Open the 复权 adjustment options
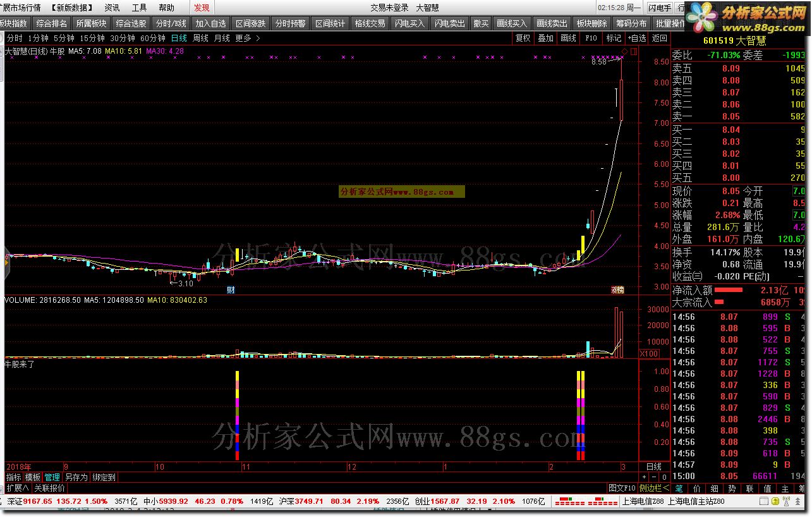The image size is (812, 517). pos(523,38)
